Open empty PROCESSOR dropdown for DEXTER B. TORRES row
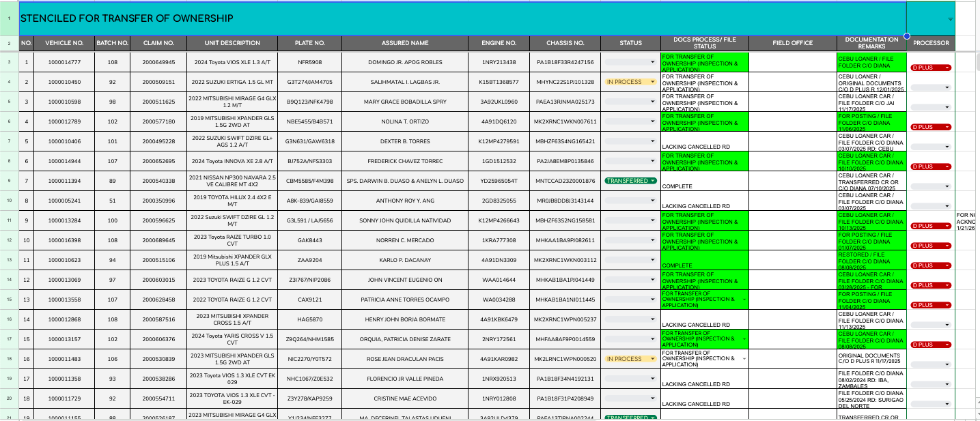Image resolution: width=980 pixels, height=421 pixels. pos(931,147)
